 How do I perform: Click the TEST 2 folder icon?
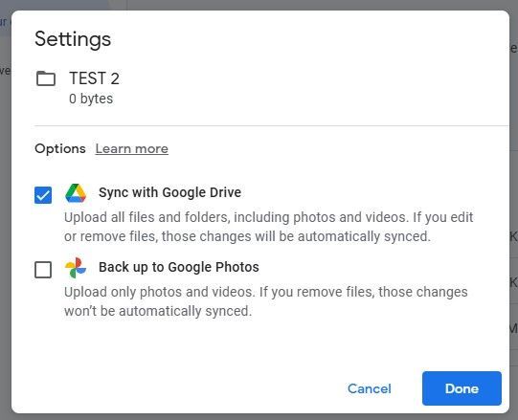pyautogui.click(x=46, y=78)
